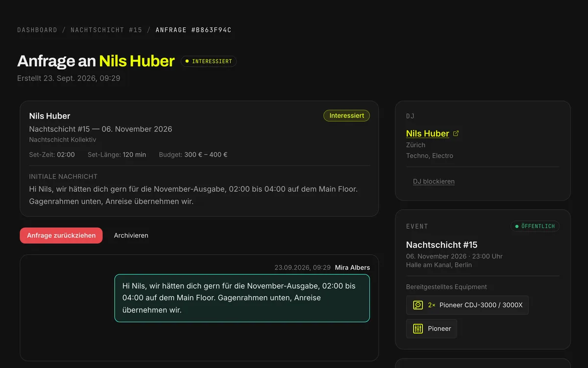Click Nachtschicht #15 — 06. November 2026 line
The image size is (588, 368).
click(x=100, y=129)
